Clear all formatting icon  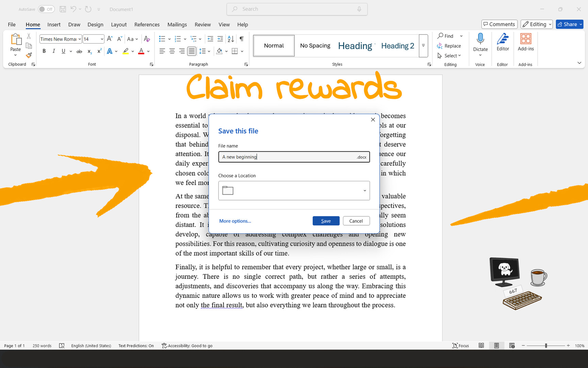point(147,39)
